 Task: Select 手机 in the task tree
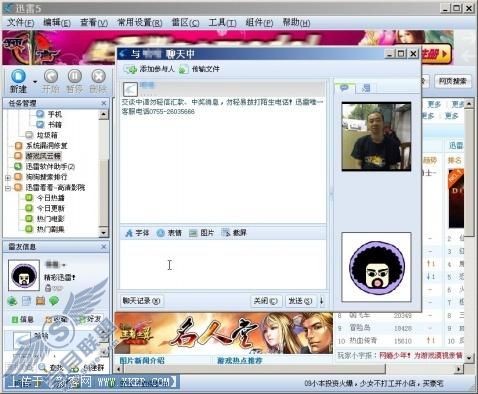[x=55, y=114]
